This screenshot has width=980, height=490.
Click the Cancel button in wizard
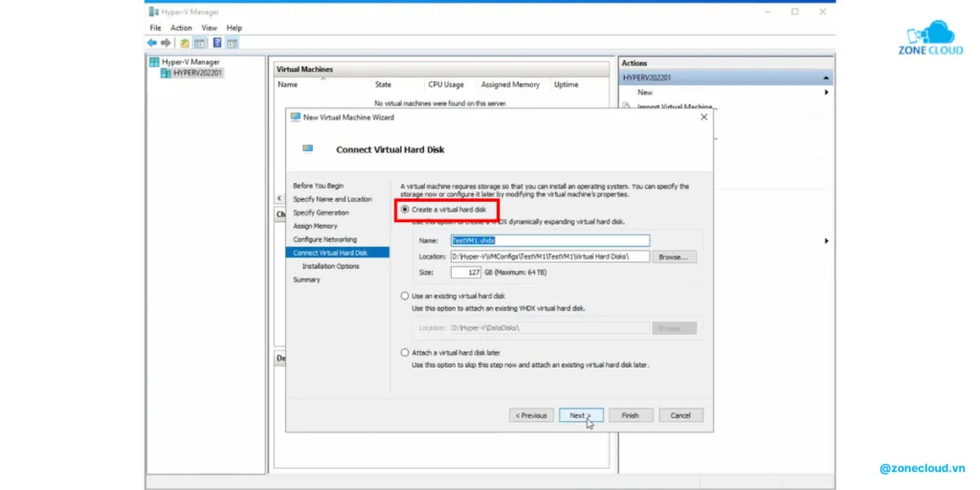click(680, 415)
